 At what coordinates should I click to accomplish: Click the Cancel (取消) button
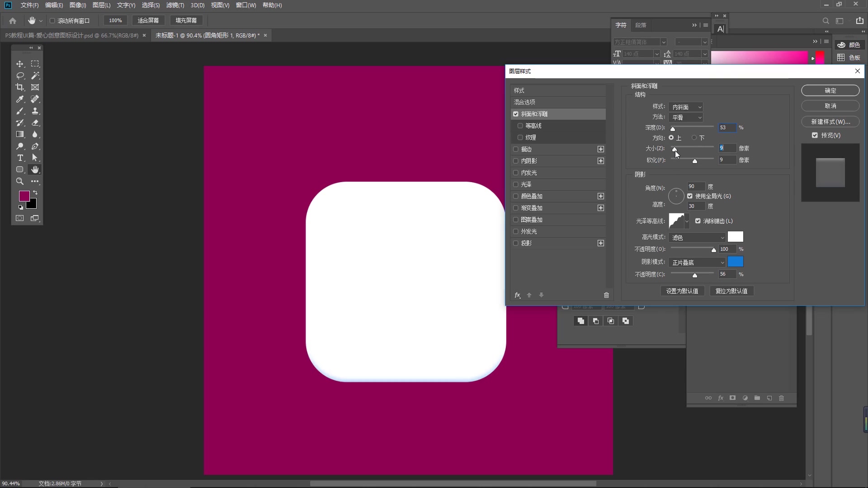point(830,106)
